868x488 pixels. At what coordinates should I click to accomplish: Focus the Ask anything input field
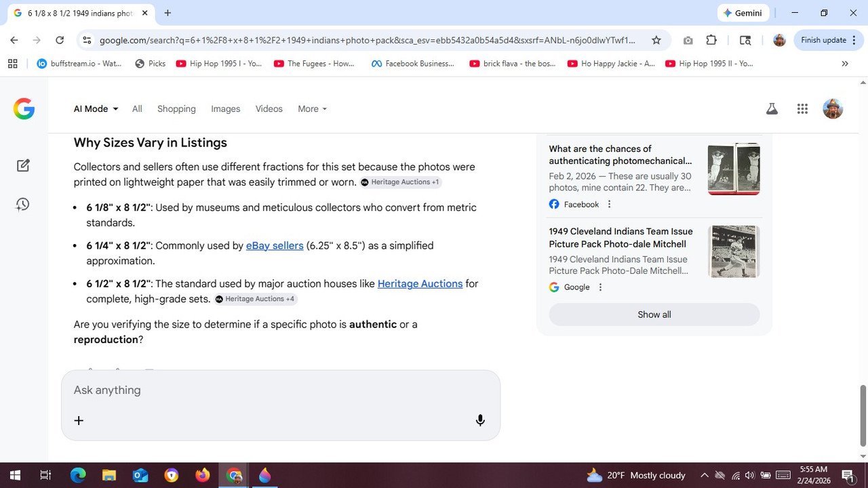tap(281, 390)
